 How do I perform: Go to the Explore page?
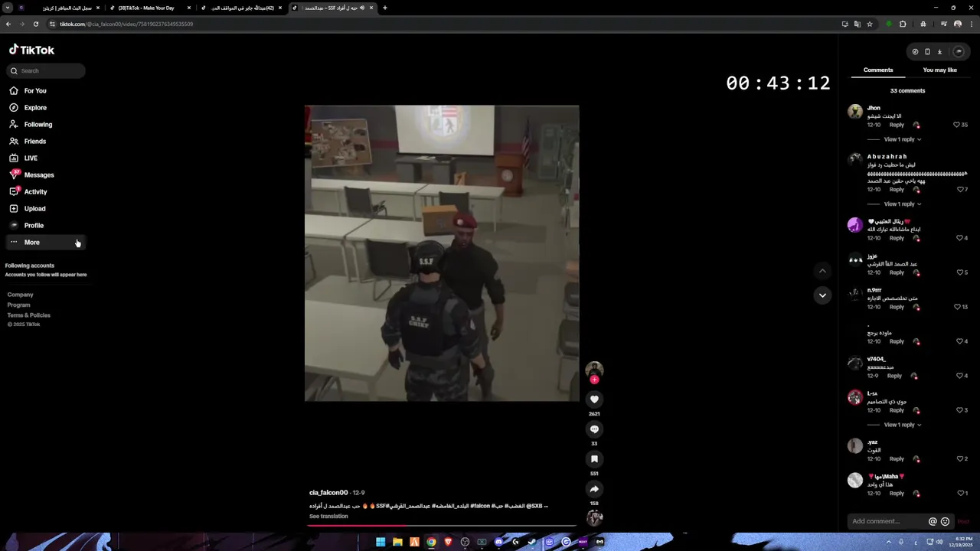coord(34,107)
